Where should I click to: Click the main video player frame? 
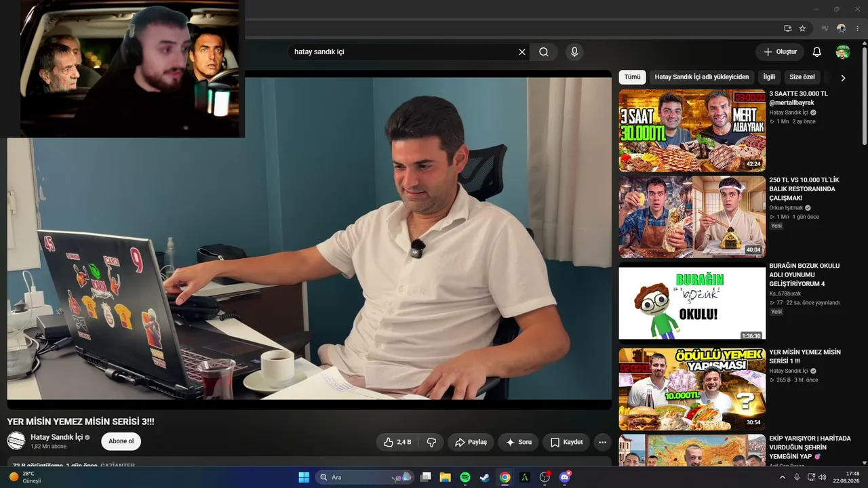point(309,240)
